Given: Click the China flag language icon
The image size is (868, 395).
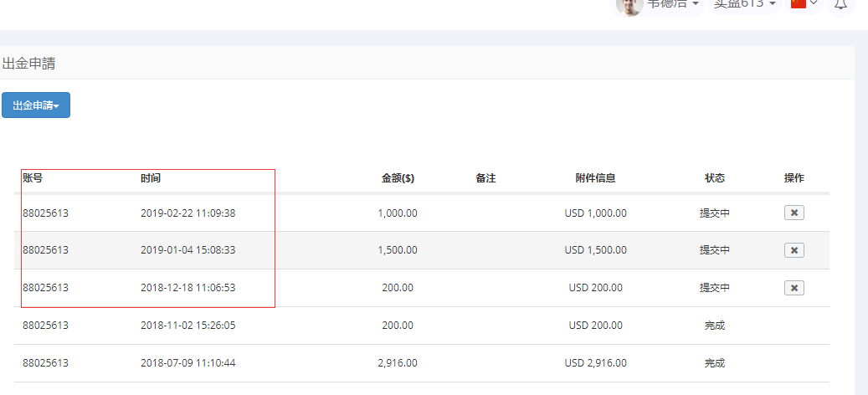Looking at the screenshot, I should pyautogui.click(x=799, y=3).
